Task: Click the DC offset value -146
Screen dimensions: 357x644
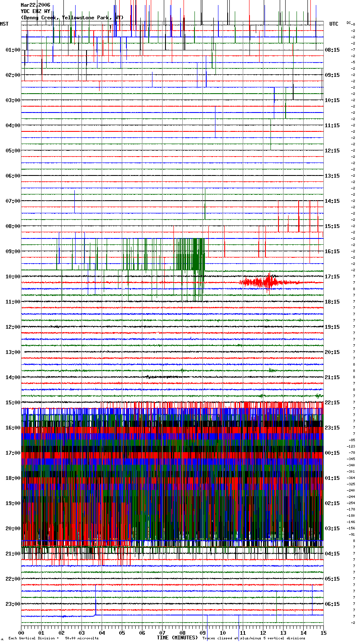Action: (x=351, y=522)
